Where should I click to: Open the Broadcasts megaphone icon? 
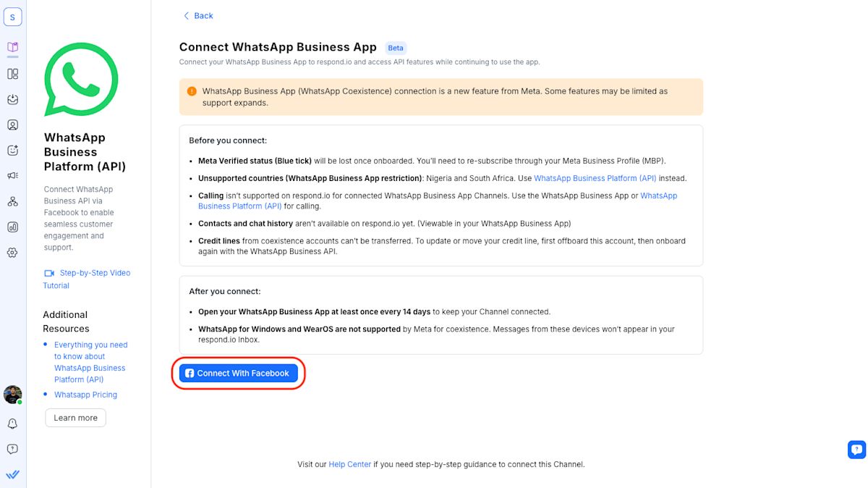pyautogui.click(x=12, y=176)
